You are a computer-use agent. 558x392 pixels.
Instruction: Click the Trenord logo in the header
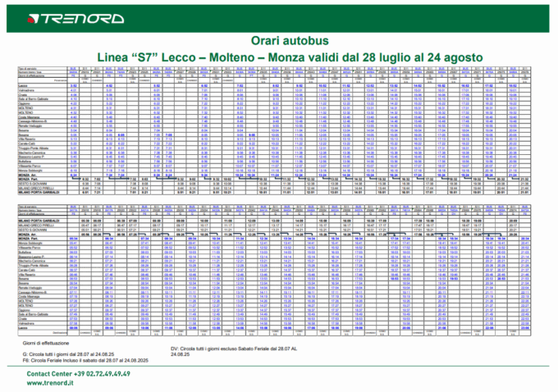click(x=75, y=19)
